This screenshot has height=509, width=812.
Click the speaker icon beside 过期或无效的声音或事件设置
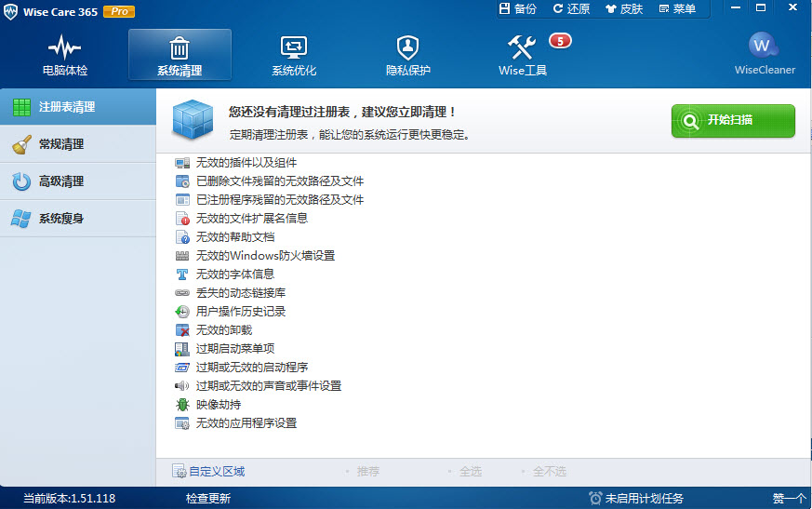[182, 386]
